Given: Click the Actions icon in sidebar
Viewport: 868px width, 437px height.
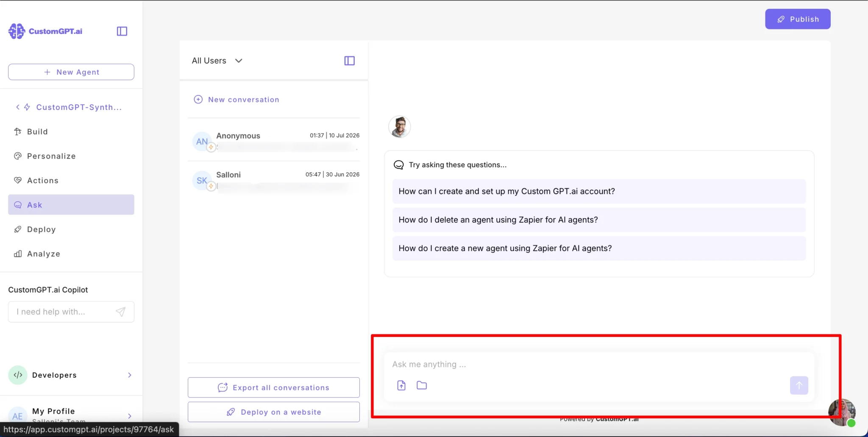Looking at the screenshot, I should tap(18, 180).
